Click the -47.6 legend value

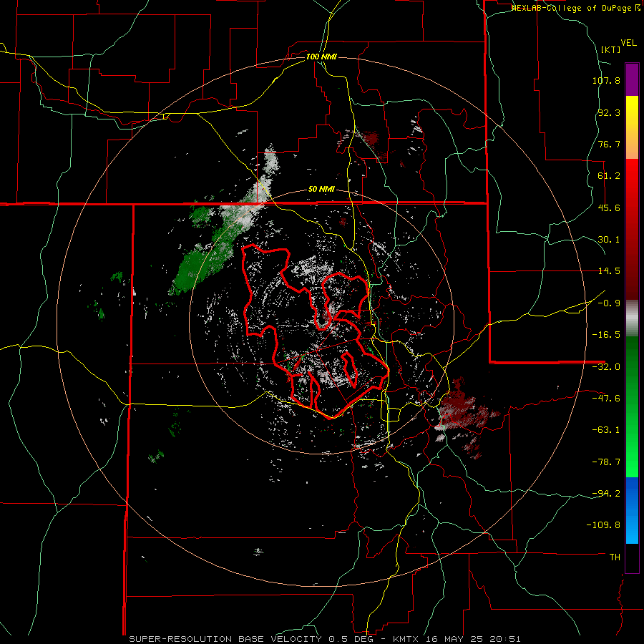(606, 399)
